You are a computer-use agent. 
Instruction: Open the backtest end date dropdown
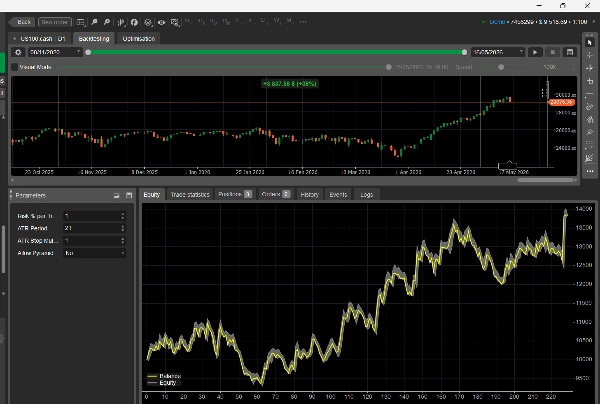coord(497,52)
